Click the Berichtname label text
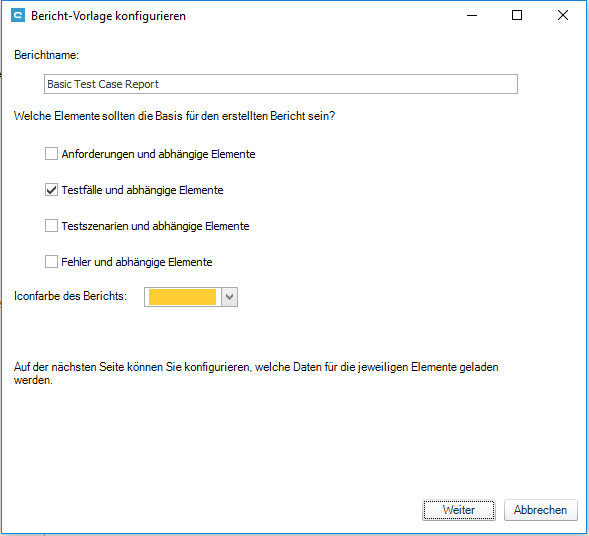This screenshot has width=589, height=536. [47, 55]
